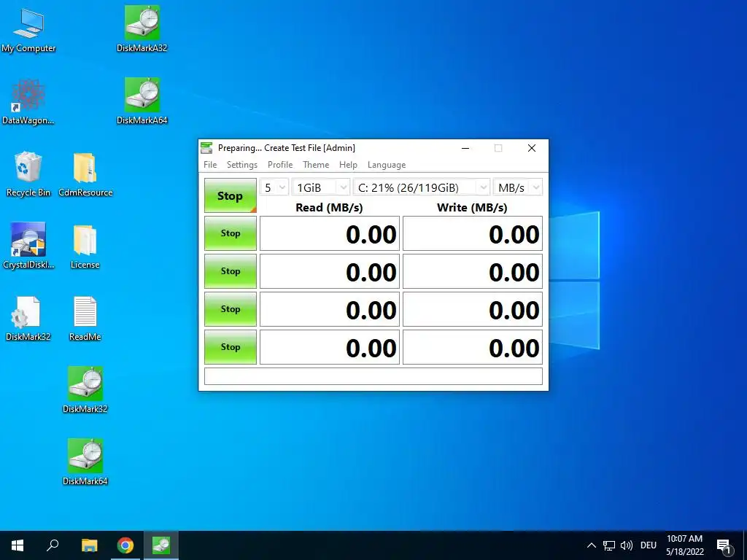Click the CrystalDiskMark title bar icon
Screen dimensions: 747x560
pos(206,148)
